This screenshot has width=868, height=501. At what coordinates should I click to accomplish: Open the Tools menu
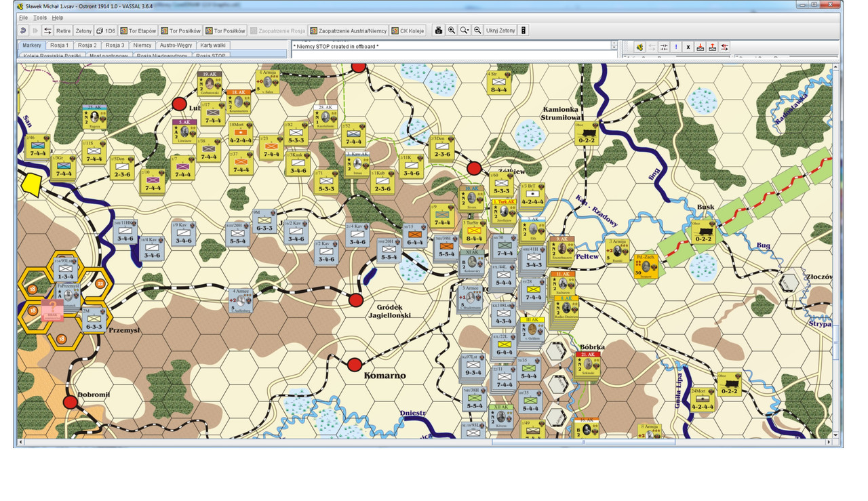pyautogui.click(x=40, y=18)
